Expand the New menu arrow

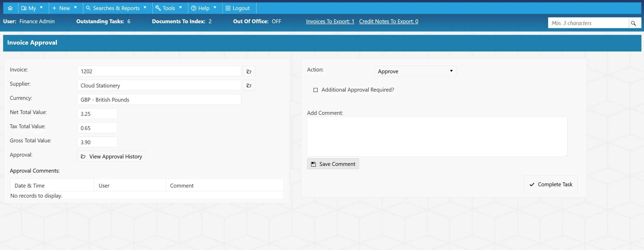pyautogui.click(x=76, y=7)
